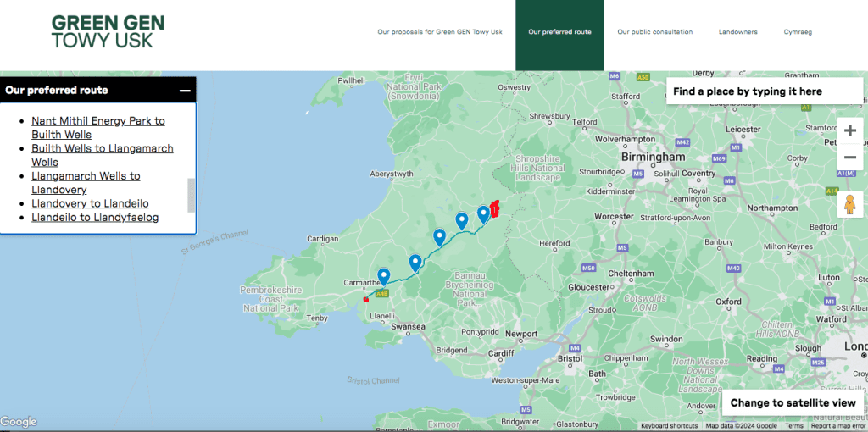Click the Green GEN Towy Usk logo
The image size is (868, 432).
click(x=108, y=31)
